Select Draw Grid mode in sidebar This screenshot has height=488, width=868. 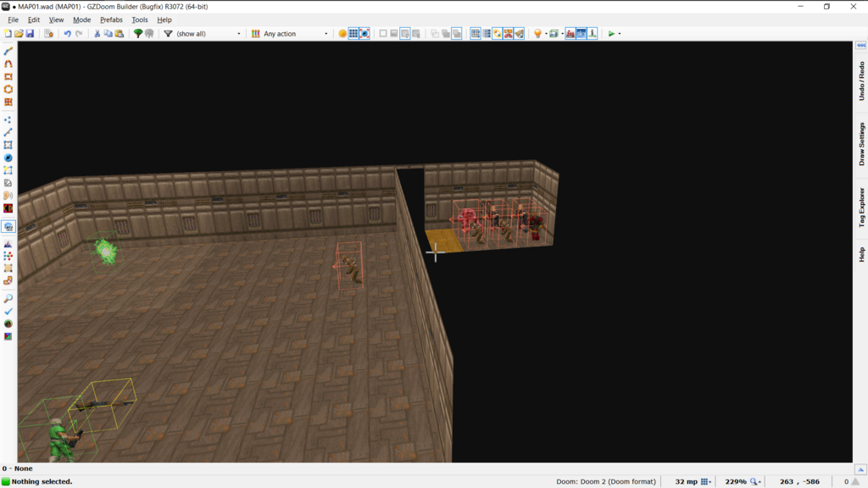click(x=8, y=102)
